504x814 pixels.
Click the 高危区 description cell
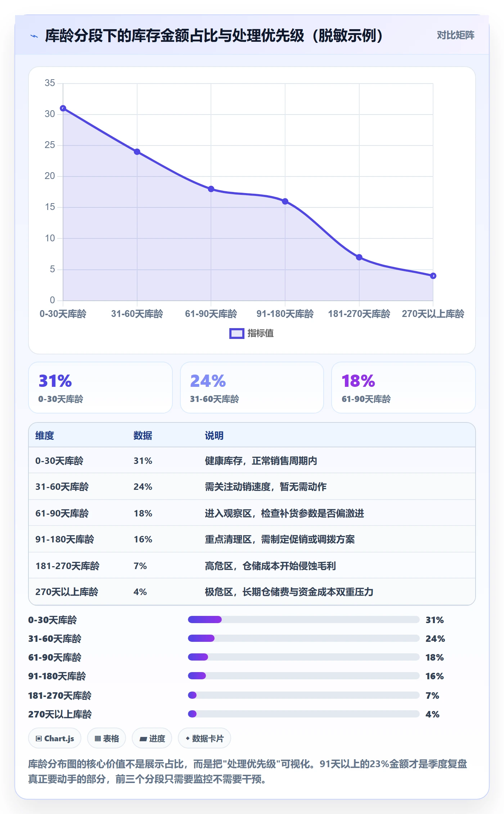tap(270, 566)
